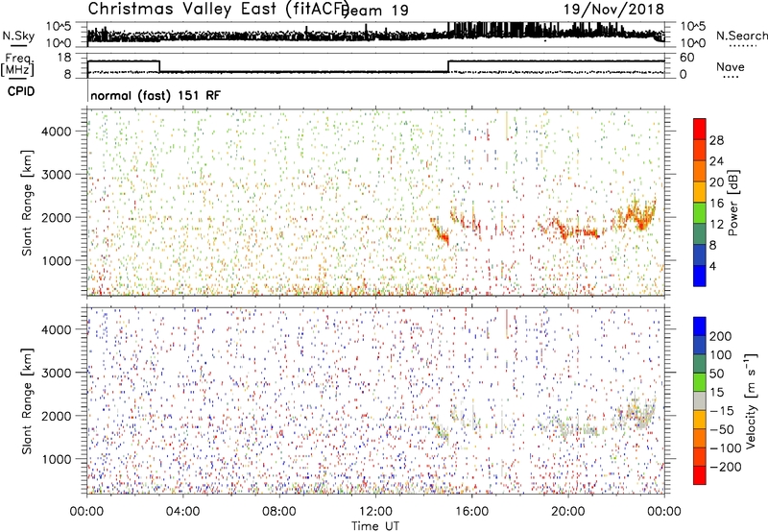Viewport: 768px width, 532px height.
Task: Click the "Time UT" axis label
Action: 375,525
